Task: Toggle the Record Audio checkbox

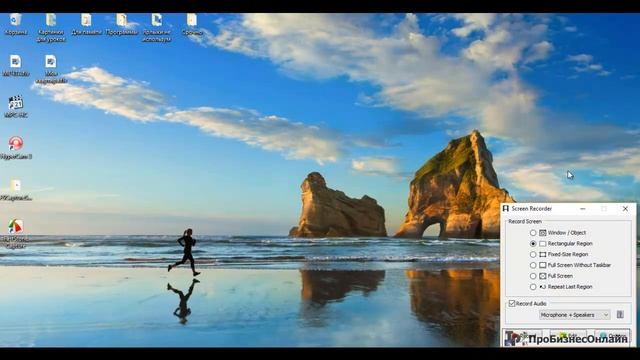Action: point(512,303)
